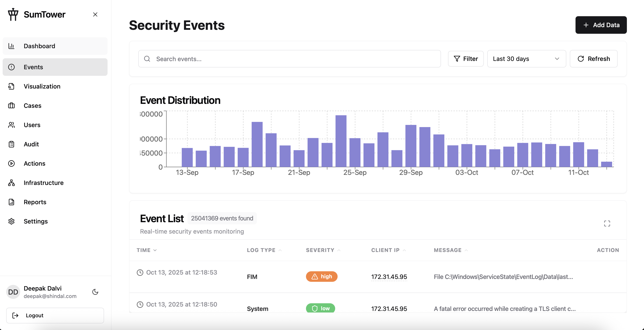The height and width of the screenshot is (330, 644).
Task: Click the Visualization sidebar icon
Action: click(x=11, y=86)
